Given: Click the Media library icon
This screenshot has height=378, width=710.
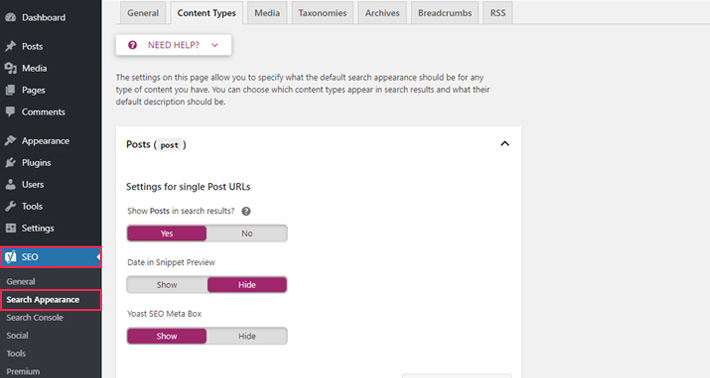Looking at the screenshot, I should 10,68.
